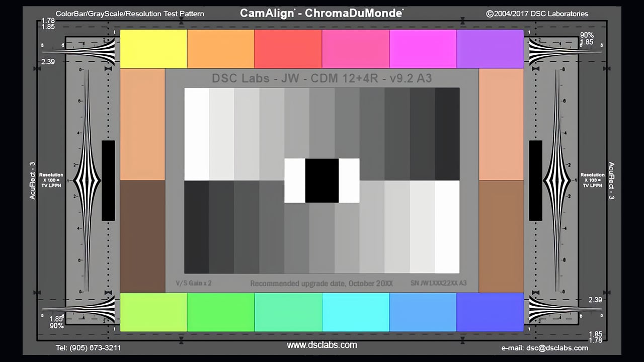
Task: Click the central black CaviBlack rectangle
Action: (x=322, y=180)
